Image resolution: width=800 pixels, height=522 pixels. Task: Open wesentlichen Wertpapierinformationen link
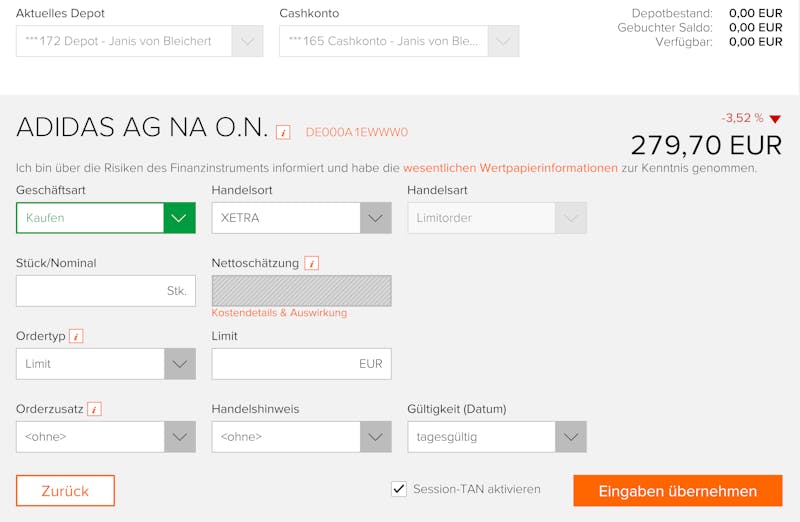tap(510, 168)
